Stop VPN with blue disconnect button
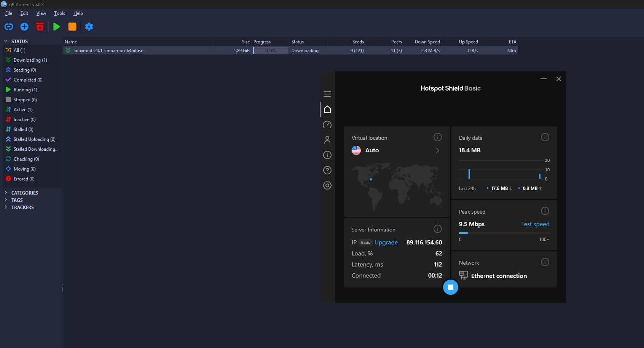This screenshot has width=644, height=348. click(x=451, y=287)
